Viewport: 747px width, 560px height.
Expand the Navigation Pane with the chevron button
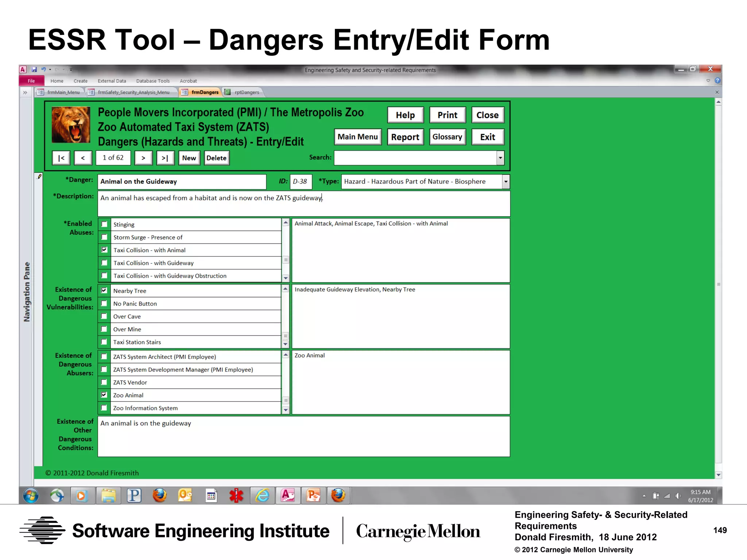25,92
